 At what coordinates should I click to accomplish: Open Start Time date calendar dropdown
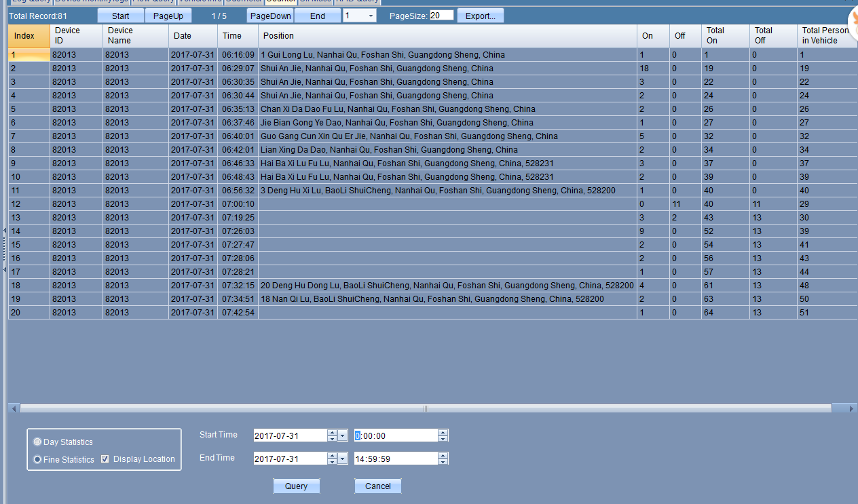point(342,435)
